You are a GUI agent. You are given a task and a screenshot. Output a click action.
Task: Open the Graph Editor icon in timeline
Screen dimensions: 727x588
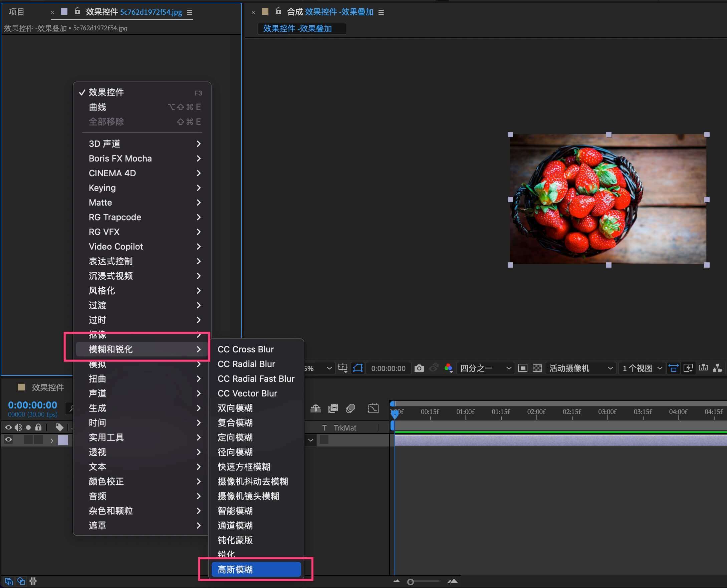(373, 408)
